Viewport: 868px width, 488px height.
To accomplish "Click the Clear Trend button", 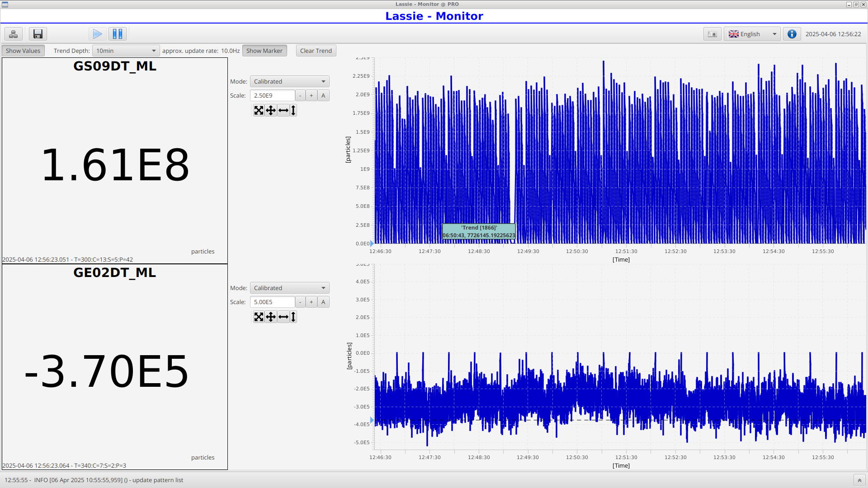I will [x=316, y=51].
